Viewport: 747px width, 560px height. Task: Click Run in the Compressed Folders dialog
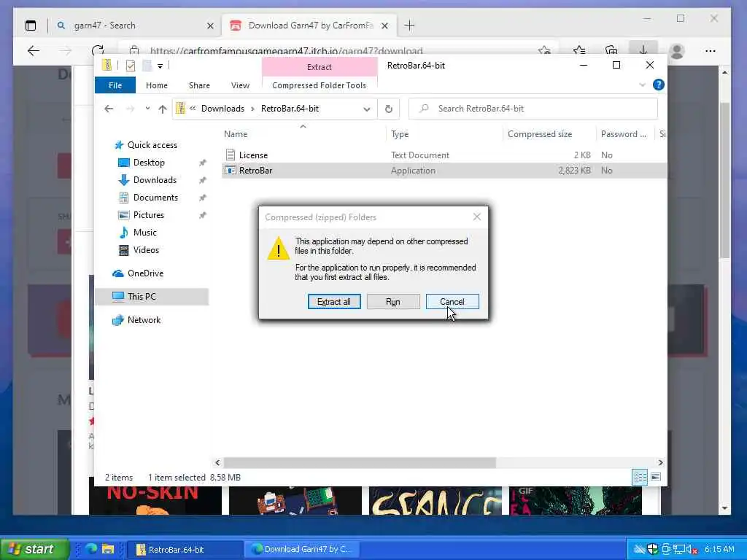click(x=393, y=301)
